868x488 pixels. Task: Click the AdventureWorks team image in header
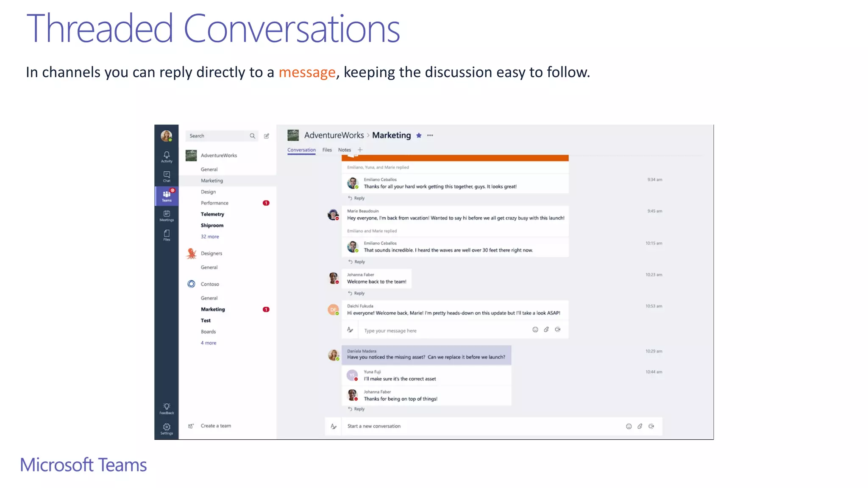pos(293,136)
